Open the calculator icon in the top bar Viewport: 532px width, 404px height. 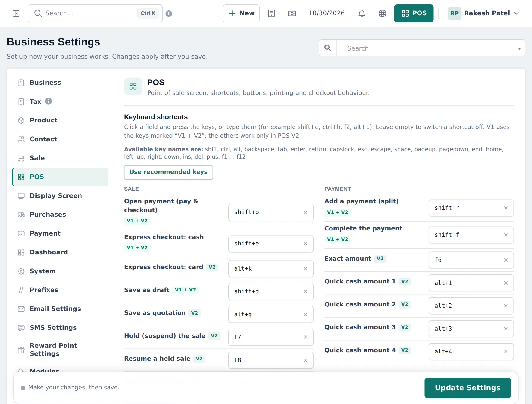(x=271, y=13)
